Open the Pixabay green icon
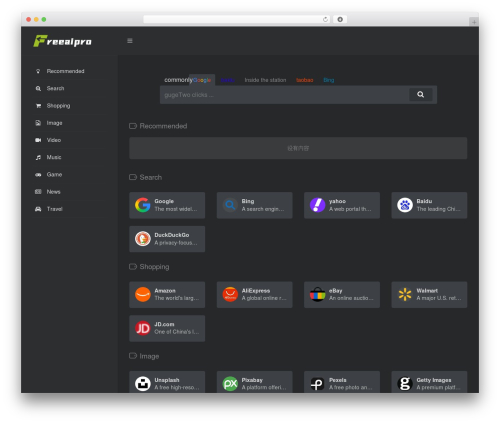The width and height of the screenshot is (500, 423). (x=230, y=384)
